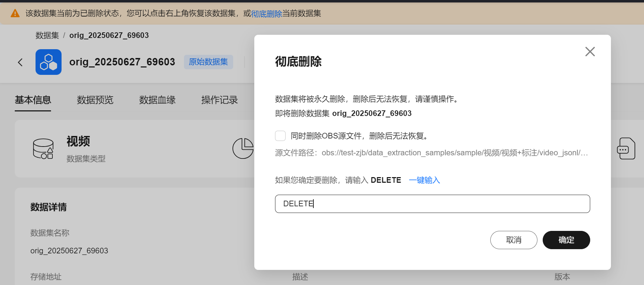Click 一键输入 to auto-fill DELETE
Screen dimensions: 644x285
[424, 180]
